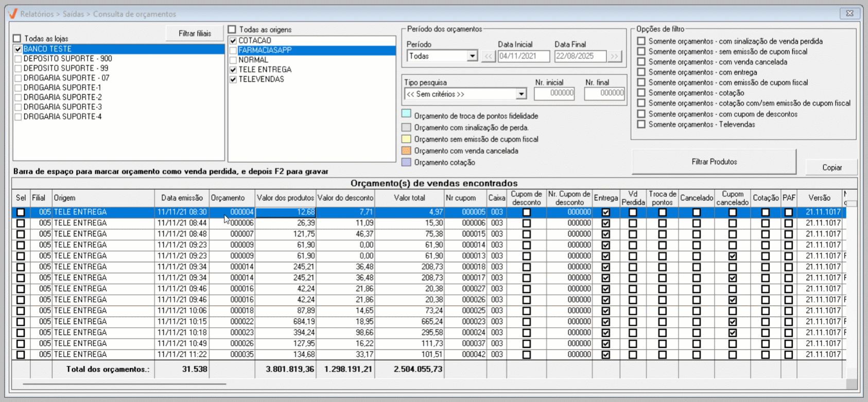Expand the Tipo pesquisa combo box
Screen dimensions: 868x402
521,94
